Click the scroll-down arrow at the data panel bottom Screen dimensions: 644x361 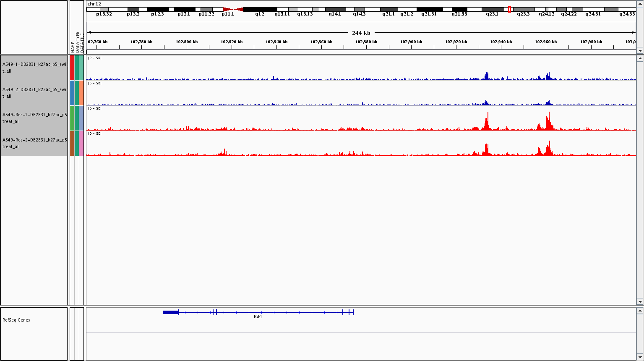tap(640, 301)
